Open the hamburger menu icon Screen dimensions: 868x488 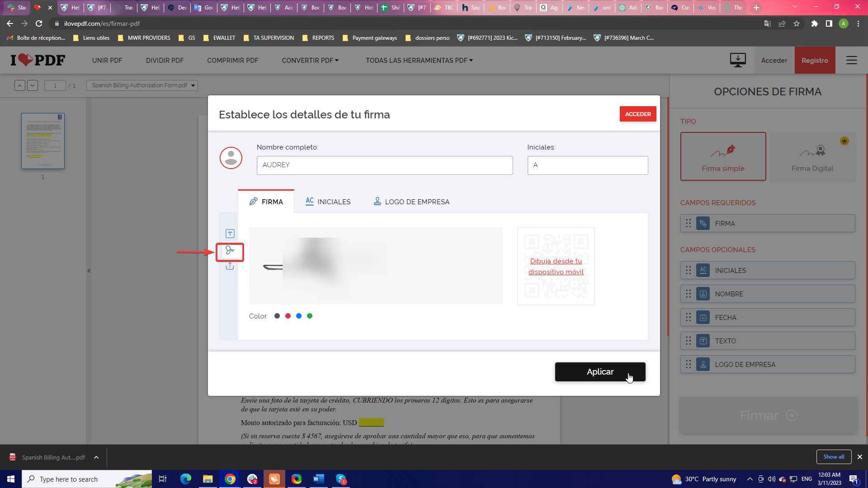851,60
